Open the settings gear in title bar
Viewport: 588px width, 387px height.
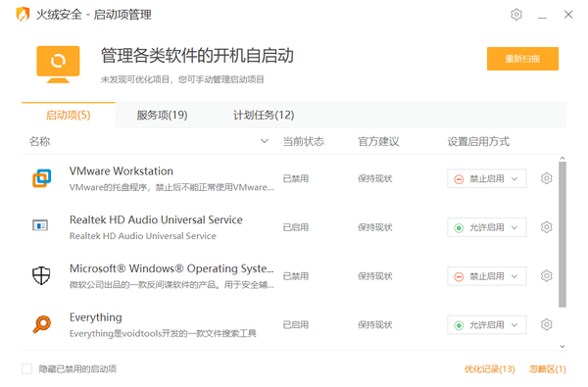pos(516,15)
